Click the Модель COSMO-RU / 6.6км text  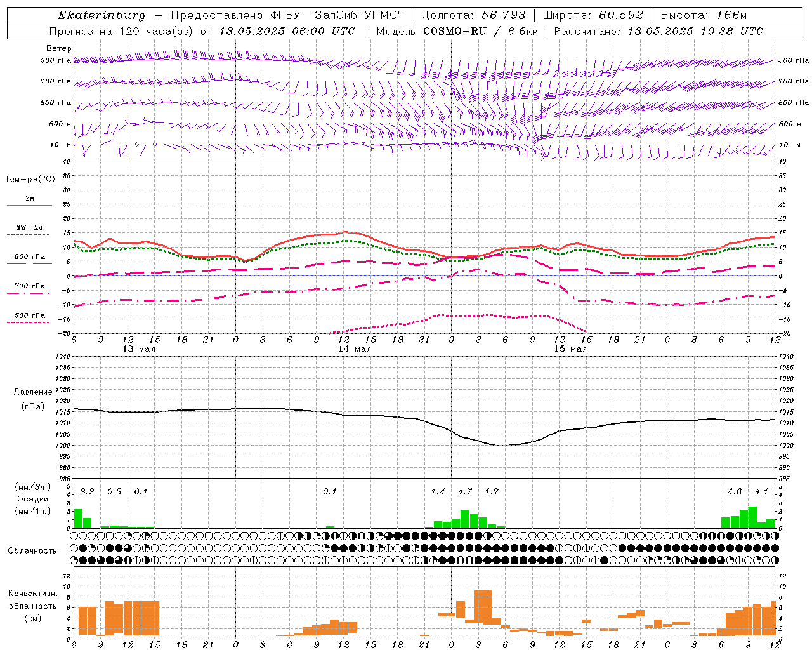[x=457, y=31]
